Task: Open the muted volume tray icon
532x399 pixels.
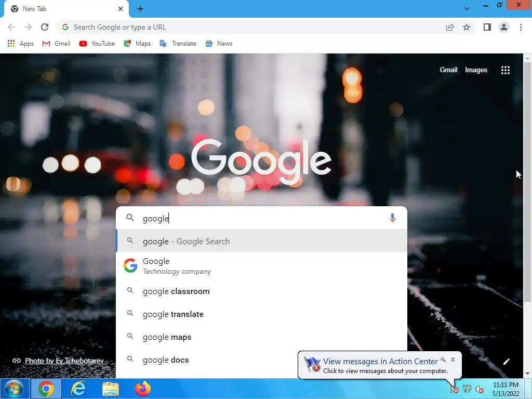Action: click(480, 389)
